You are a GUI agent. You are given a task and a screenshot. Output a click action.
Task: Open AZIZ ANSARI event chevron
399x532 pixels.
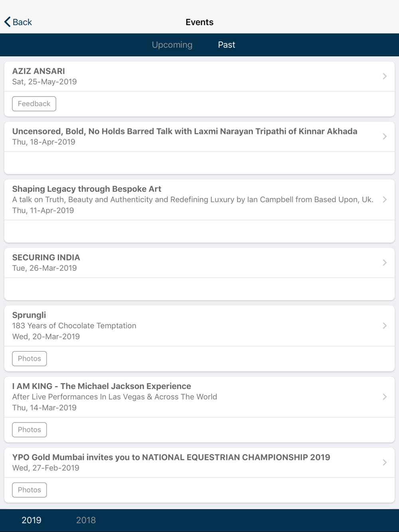point(384,76)
